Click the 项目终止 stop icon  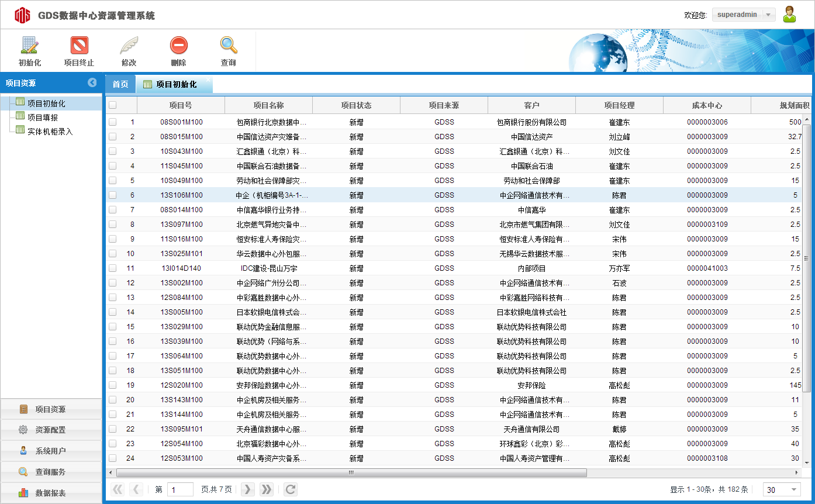[79, 46]
